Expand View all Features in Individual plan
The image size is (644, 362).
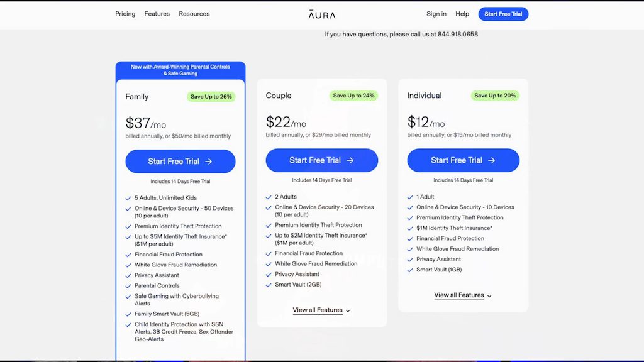[x=459, y=295]
